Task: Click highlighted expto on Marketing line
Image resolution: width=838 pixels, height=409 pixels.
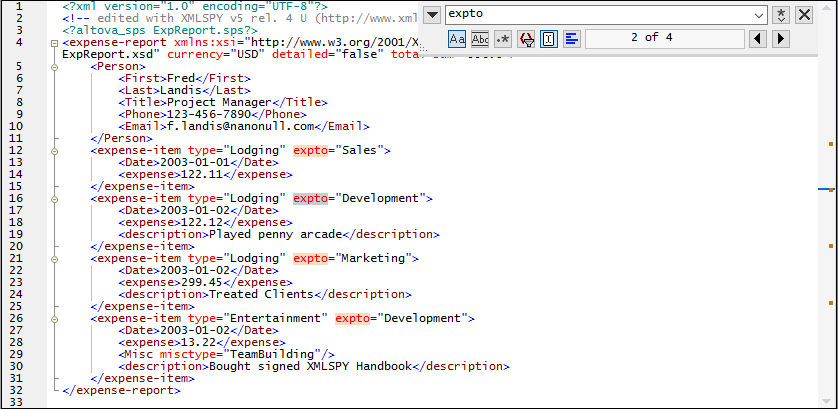Action: click(310, 259)
